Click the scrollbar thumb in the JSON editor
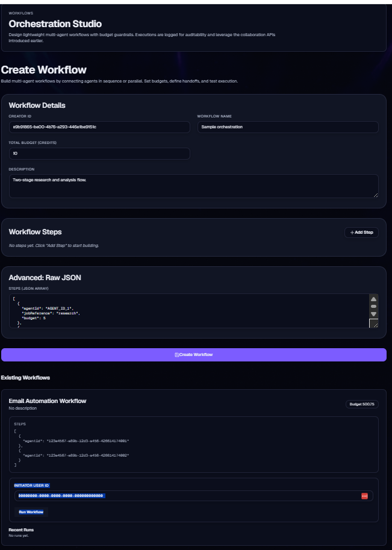The image size is (392, 550). click(x=373, y=305)
